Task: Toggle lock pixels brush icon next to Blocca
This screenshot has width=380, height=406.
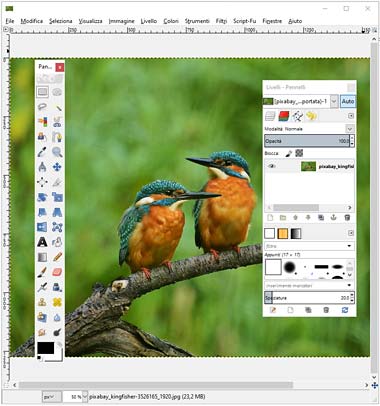Action: tap(289, 153)
